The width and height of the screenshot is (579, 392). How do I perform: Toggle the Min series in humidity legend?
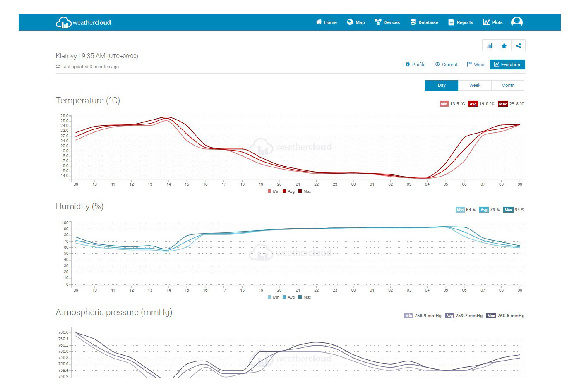tap(274, 297)
